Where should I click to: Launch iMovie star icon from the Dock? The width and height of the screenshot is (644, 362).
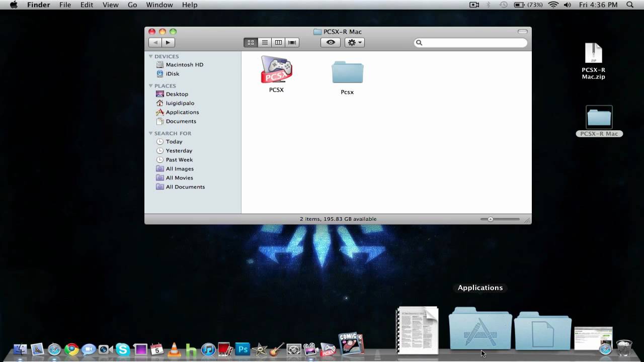click(x=260, y=349)
